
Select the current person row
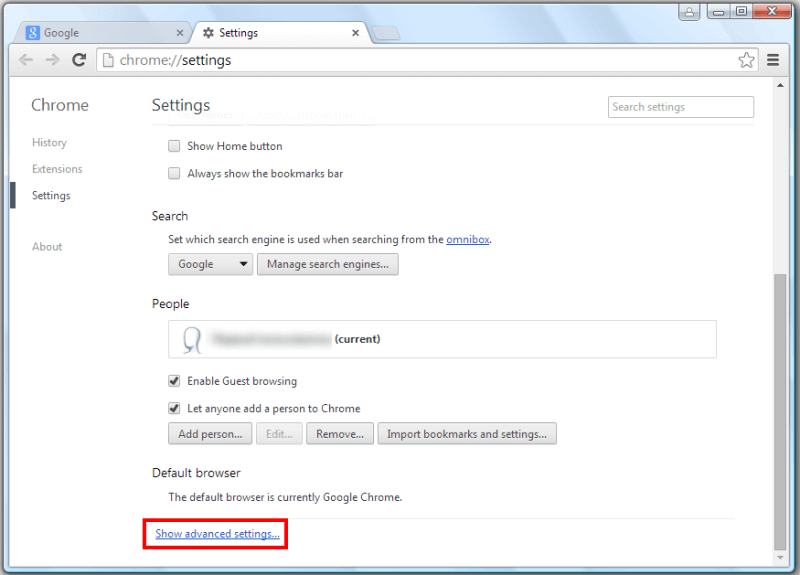tap(442, 339)
